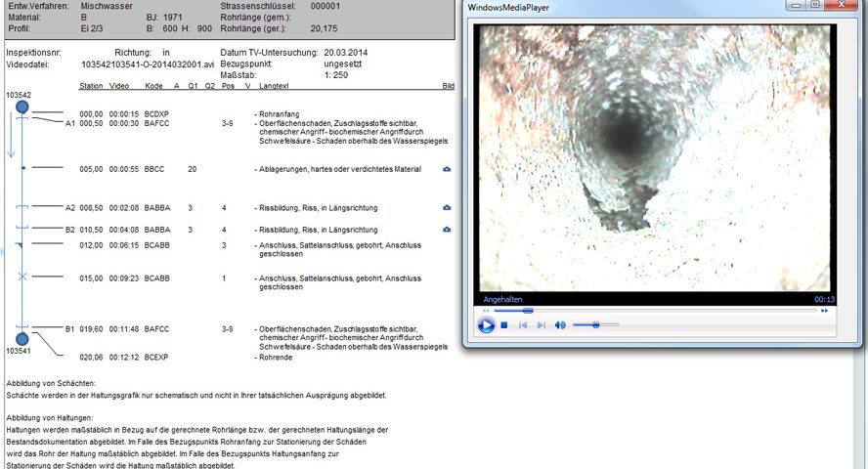Click the Stop playback button
The image size is (868, 469).
pyautogui.click(x=504, y=324)
